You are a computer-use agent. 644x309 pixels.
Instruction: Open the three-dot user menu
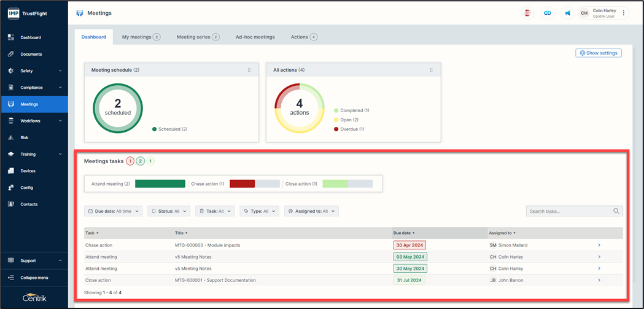click(x=624, y=13)
